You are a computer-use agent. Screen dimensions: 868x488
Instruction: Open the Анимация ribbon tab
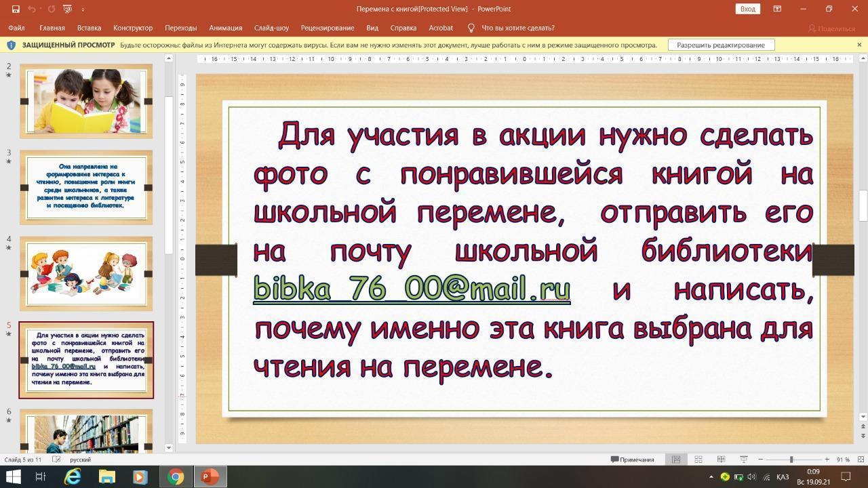(225, 28)
